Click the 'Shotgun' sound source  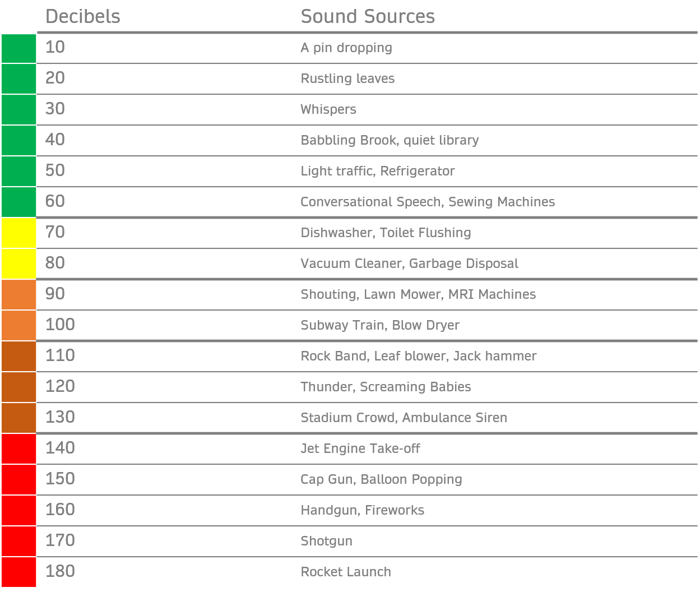[327, 542]
